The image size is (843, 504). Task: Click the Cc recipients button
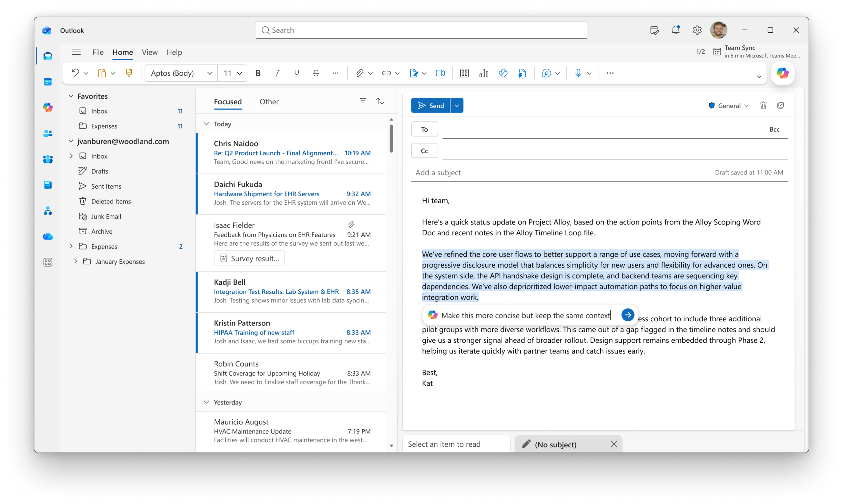(x=424, y=151)
